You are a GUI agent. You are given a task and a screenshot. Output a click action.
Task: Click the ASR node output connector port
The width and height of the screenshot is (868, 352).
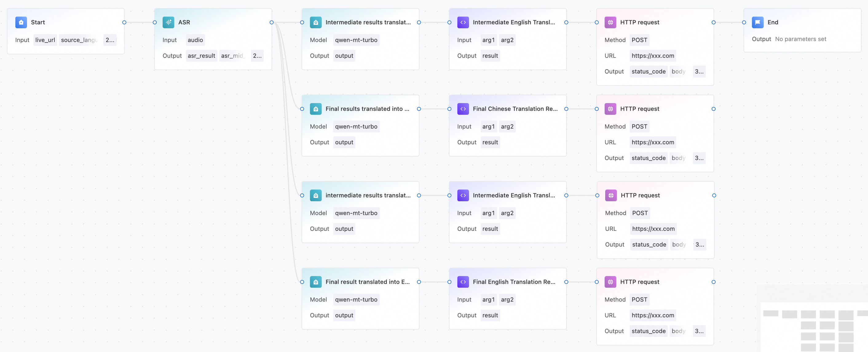click(x=272, y=22)
